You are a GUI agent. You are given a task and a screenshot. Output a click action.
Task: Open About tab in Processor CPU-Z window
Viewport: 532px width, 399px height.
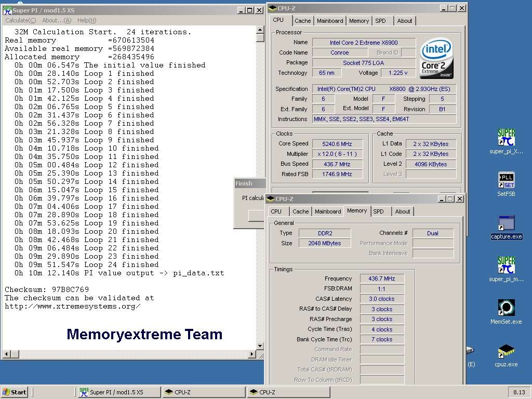(404, 21)
